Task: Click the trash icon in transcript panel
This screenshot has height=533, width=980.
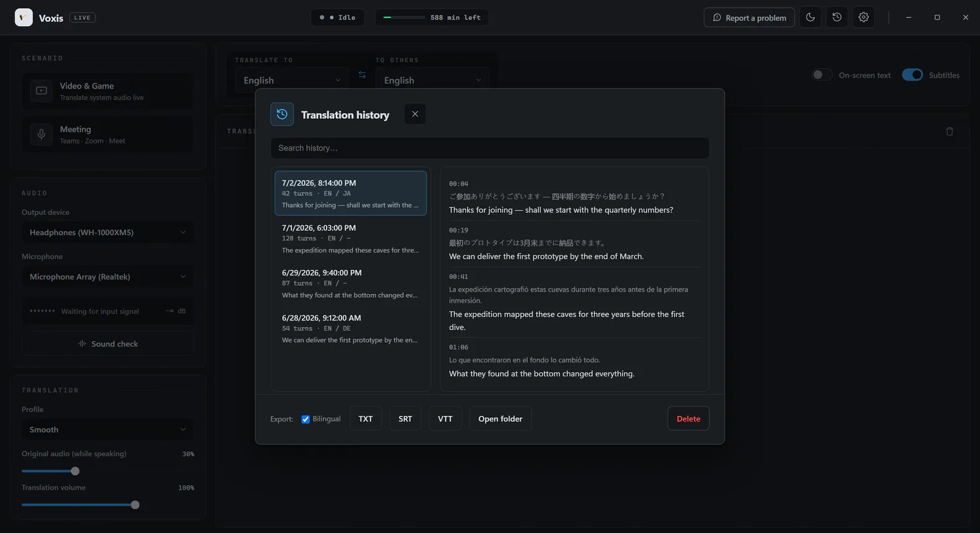Action: click(x=949, y=131)
